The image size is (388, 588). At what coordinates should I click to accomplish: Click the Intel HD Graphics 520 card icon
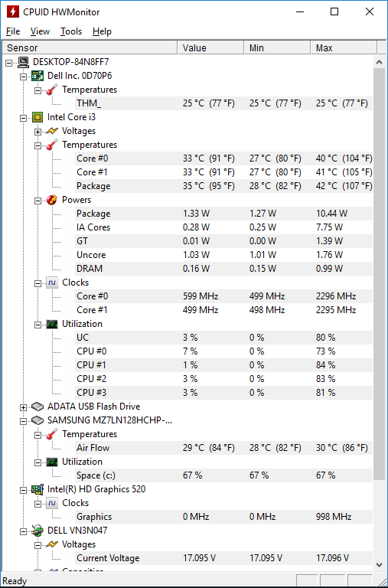point(37,489)
